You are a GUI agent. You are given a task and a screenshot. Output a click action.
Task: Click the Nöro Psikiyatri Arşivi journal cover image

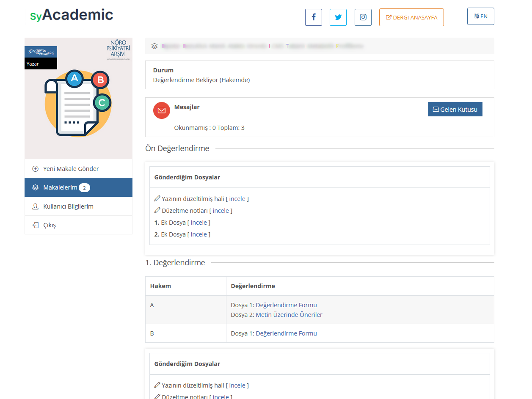click(78, 98)
